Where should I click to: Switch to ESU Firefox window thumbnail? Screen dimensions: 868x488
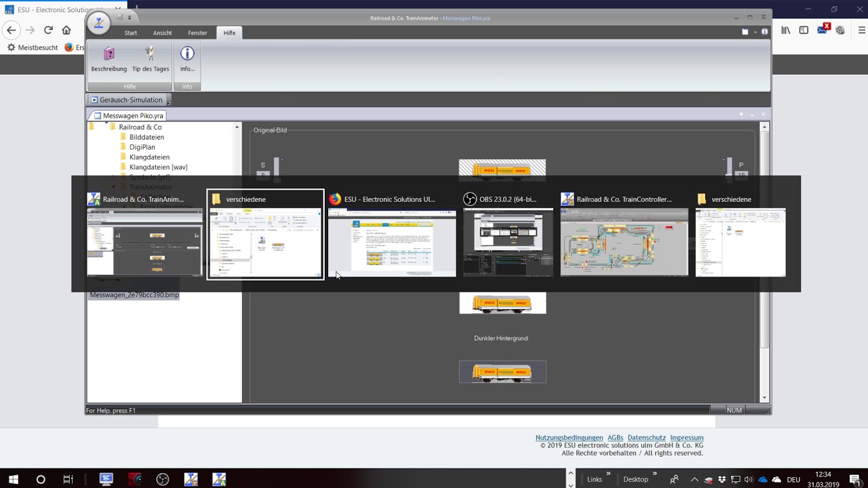pos(392,235)
